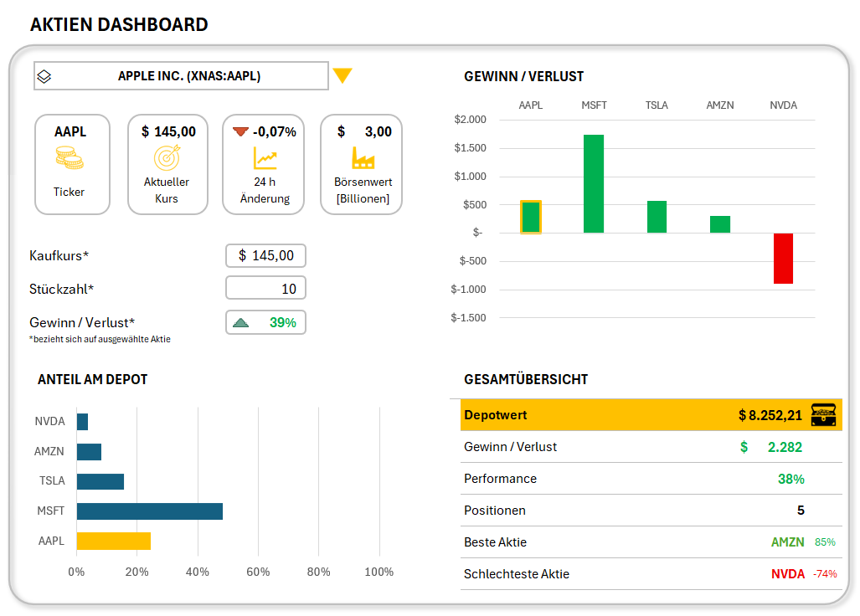Select the Apple Inc. (XNAS:AAPL) stock field
The width and height of the screenshot is (860, 616).
click(x=181, y=75)
